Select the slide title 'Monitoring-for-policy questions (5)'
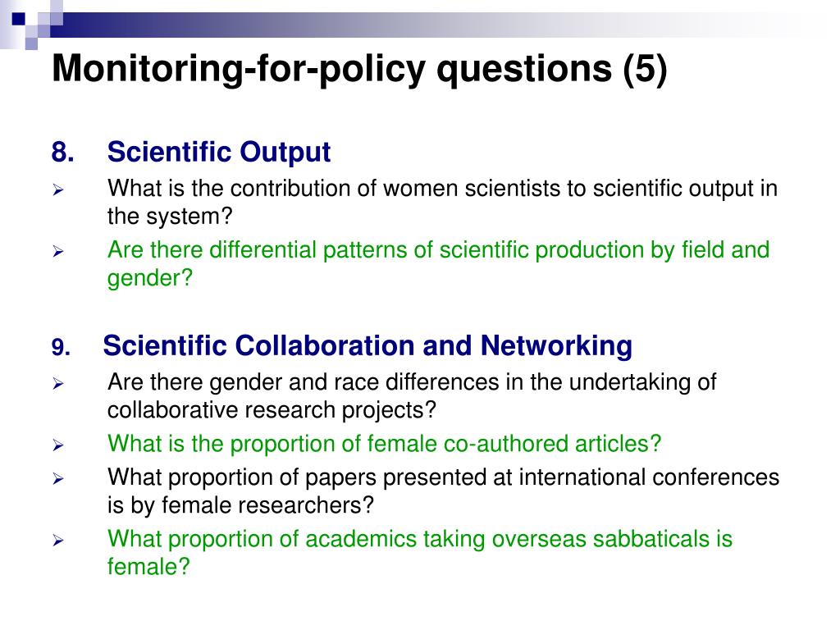Screen dimensions: 840x630 click(x=359, y=69)
